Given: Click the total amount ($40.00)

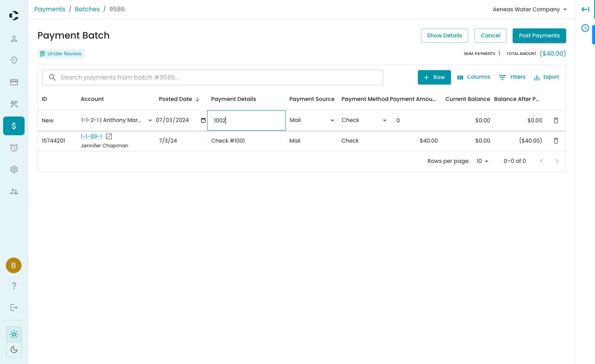Looking at the screenshot, I should [x=553, y=54].
